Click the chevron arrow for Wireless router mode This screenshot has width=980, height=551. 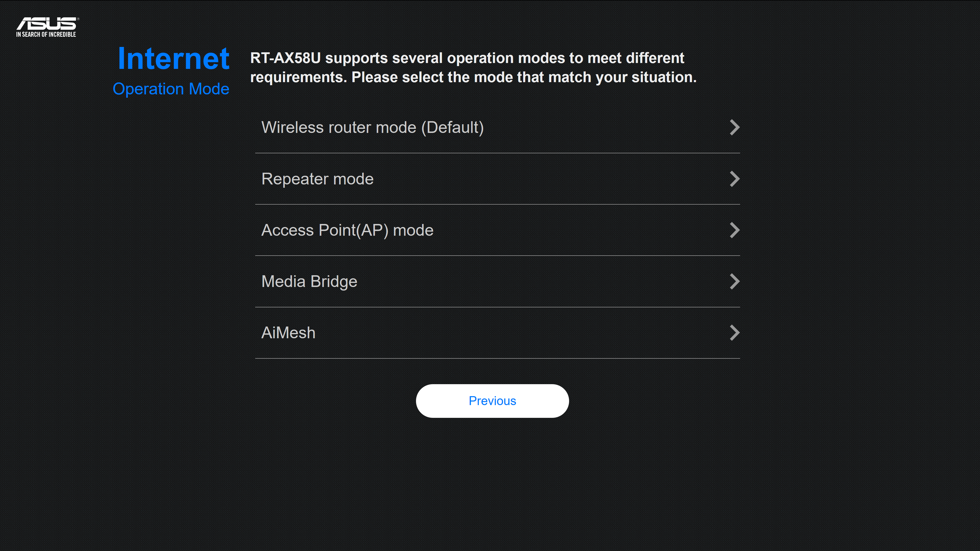tap(735, 127)
